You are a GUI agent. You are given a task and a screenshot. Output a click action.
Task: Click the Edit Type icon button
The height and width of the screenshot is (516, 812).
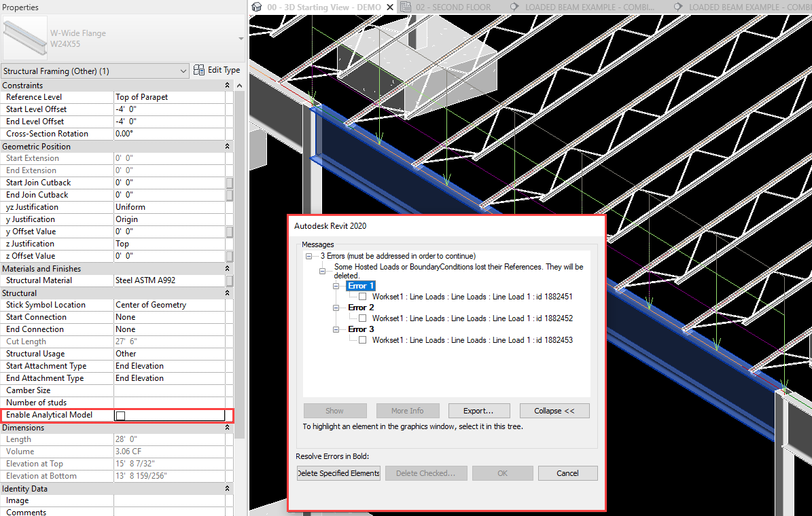[217, 70]
